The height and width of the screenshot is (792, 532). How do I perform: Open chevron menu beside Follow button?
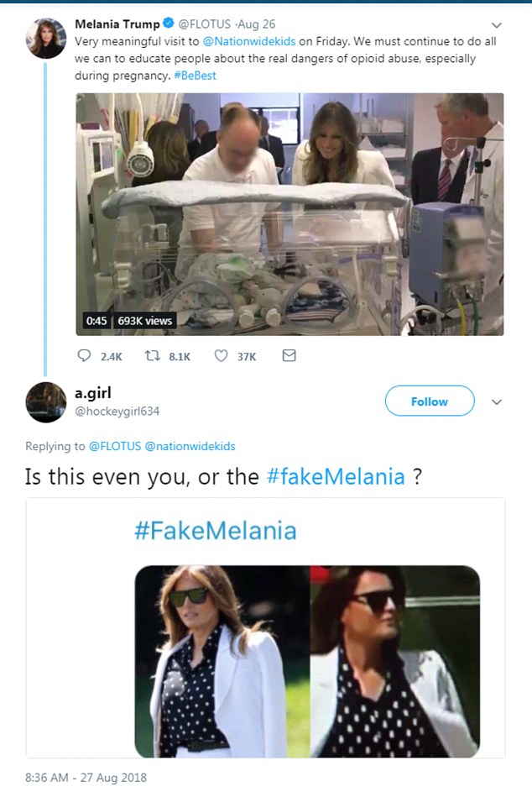pyautogui.click(x=496, y=402)
